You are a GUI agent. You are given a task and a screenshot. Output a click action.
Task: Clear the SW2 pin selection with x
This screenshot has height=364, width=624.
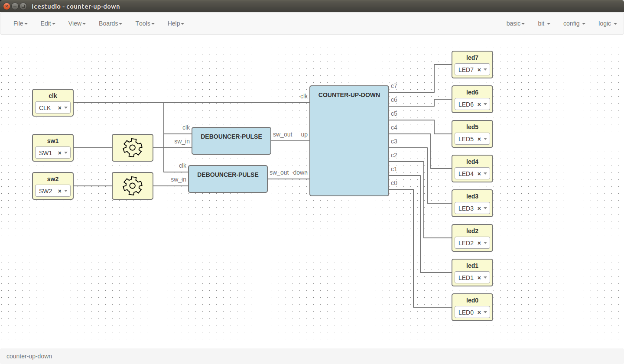click(60, 191)
